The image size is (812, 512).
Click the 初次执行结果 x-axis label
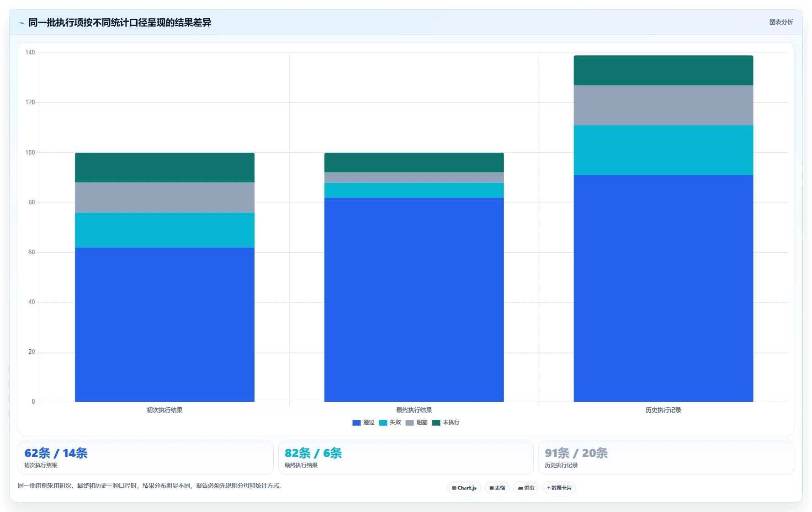point(165,410)
